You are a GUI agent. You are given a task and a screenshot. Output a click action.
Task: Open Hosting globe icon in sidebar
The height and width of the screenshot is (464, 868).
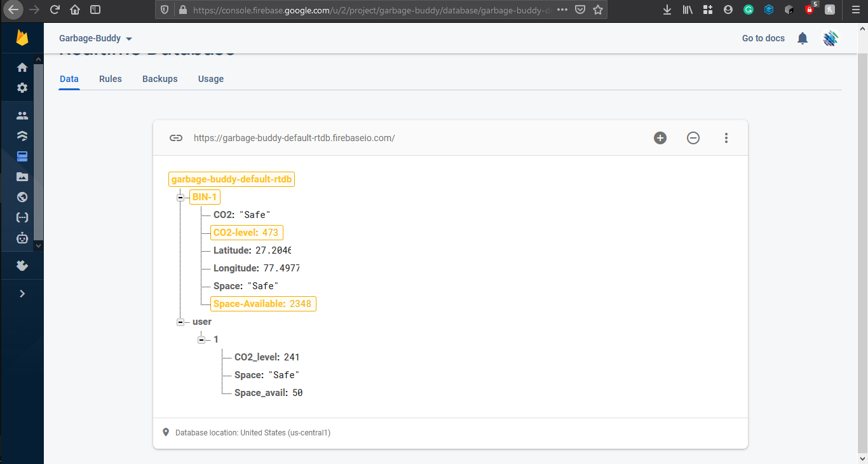click(22, 197)
